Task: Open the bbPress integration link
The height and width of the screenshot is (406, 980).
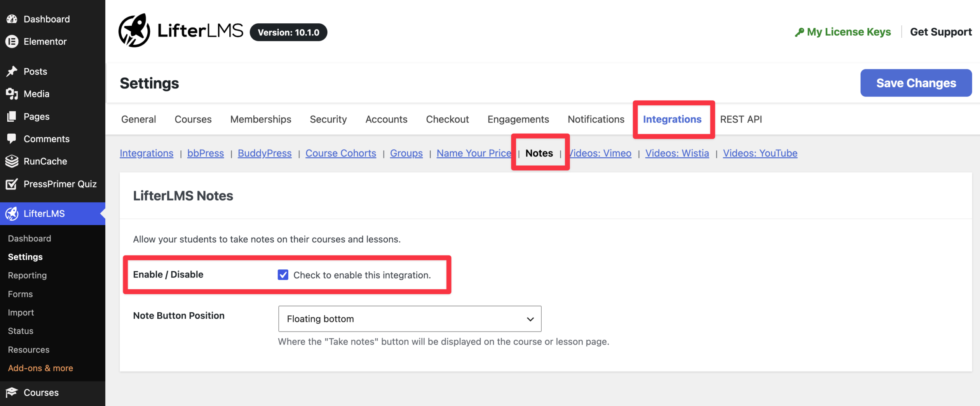Action: [206, 153]
